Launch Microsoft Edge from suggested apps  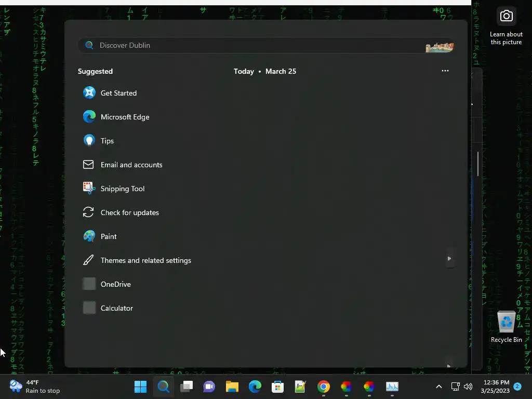pos(116,117)
